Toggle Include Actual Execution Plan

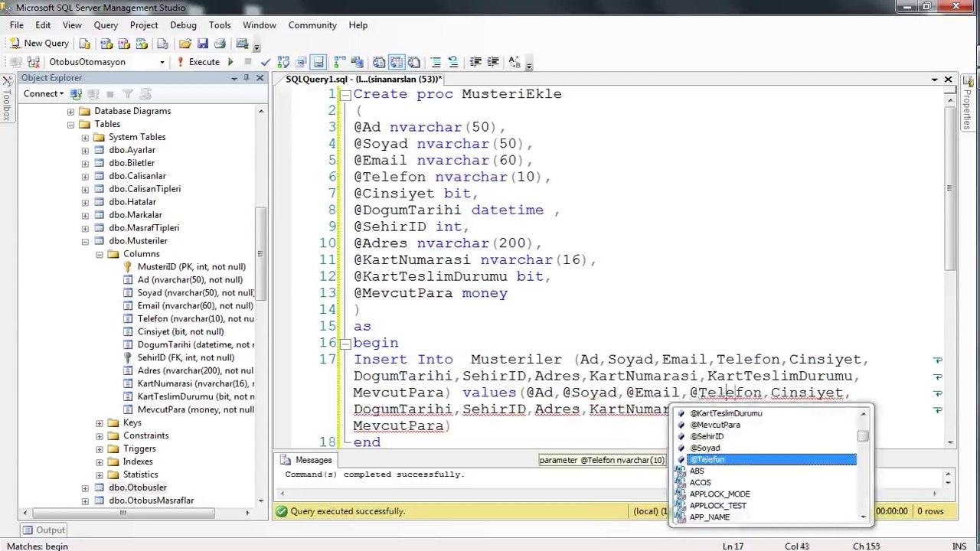(340, 62)
